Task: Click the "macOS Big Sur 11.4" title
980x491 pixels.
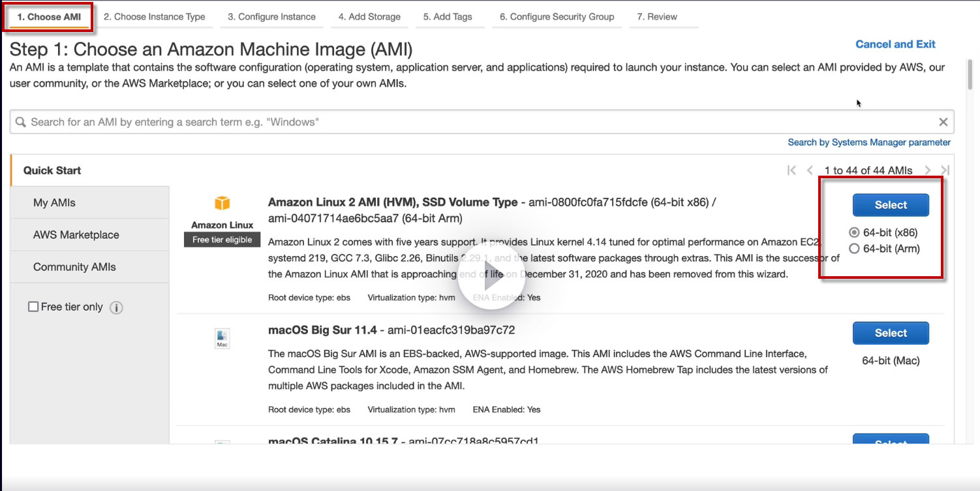Action: pos(322,330)
